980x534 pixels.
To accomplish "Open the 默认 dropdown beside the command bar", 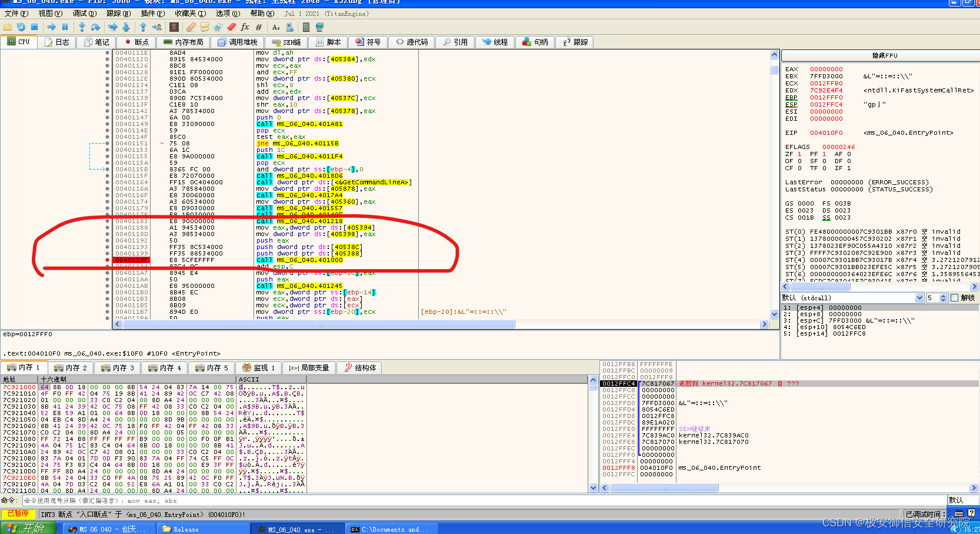I will point(963,500).
